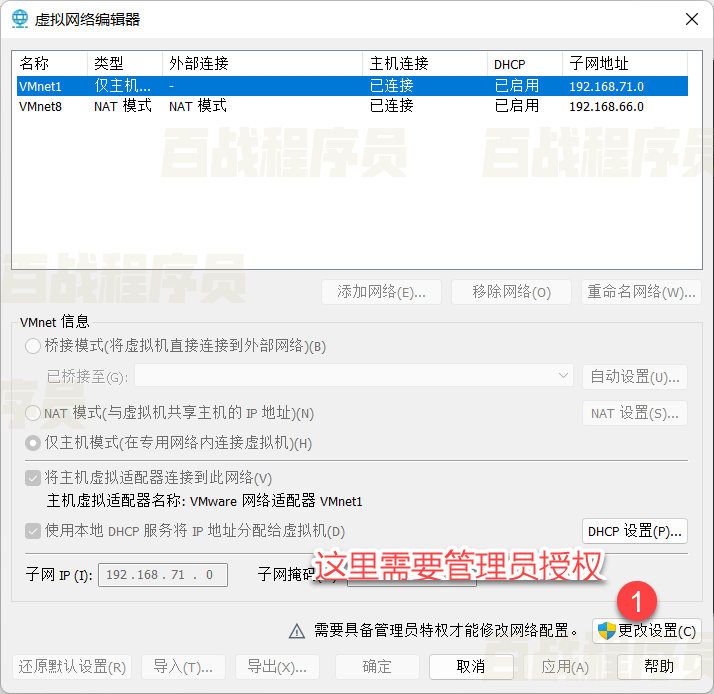Click 移除网络(O) button
This screenshot has height=694, width=714.
511,292
